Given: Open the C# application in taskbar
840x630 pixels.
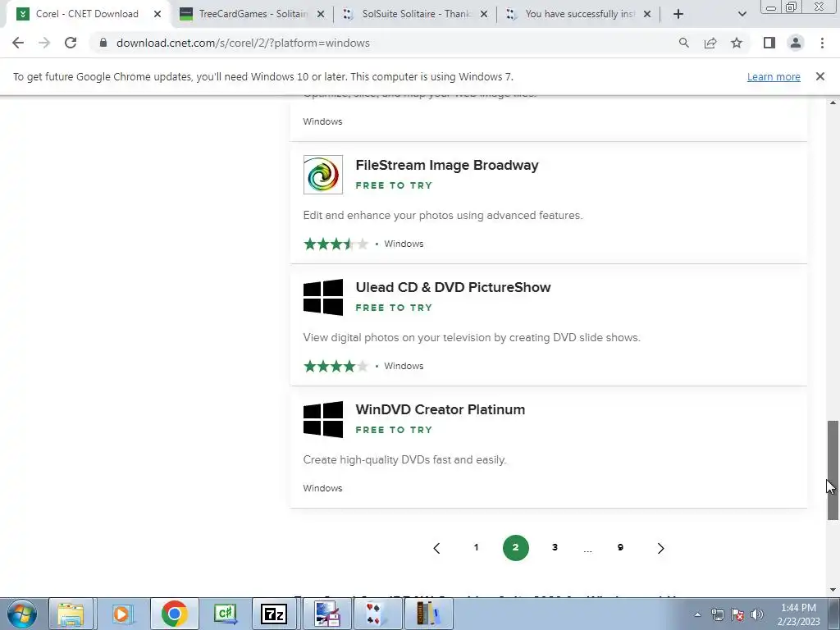Looking at the screenshot, I should pos(225,614).
